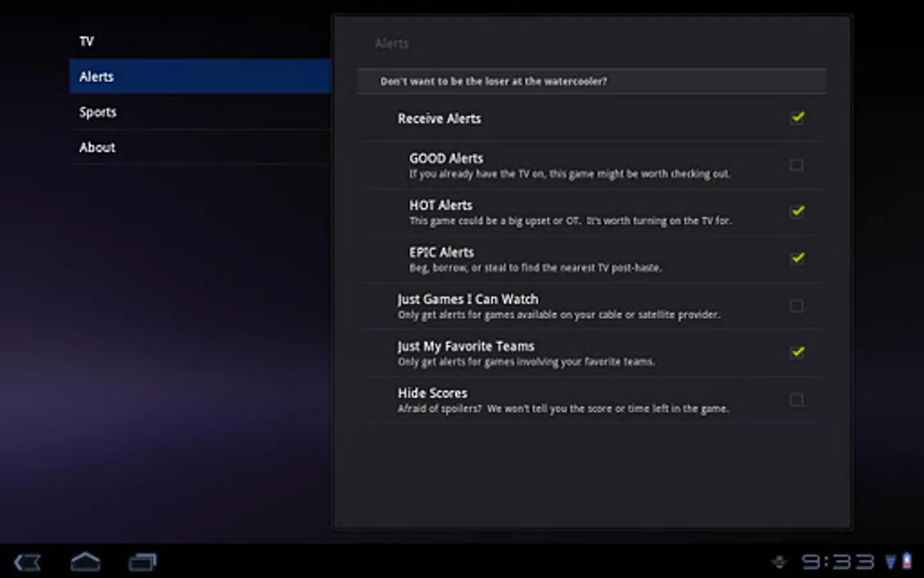Open the recent apps icon
924x578 pixels.
(x=142, y=563)
